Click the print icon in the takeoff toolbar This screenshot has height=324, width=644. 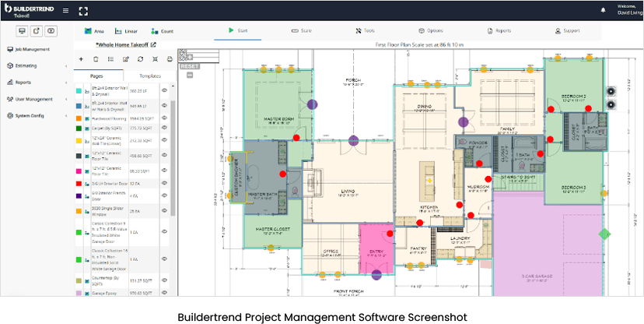170,58
